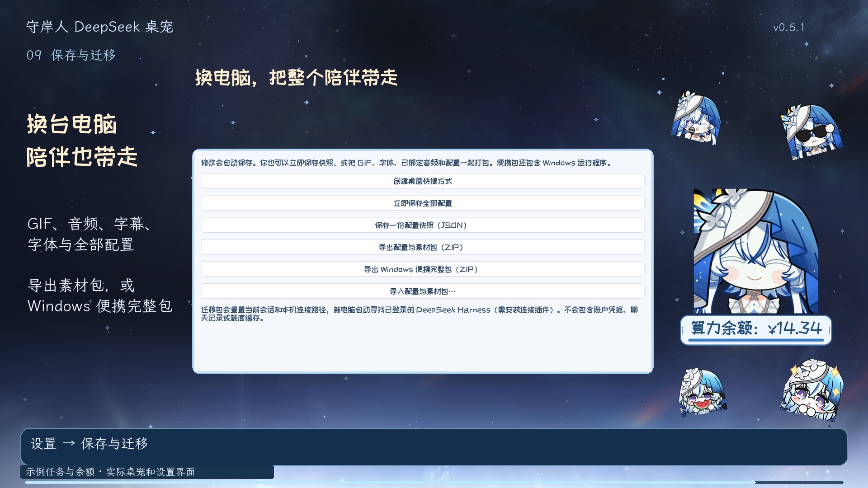Export with 导出配置与素材包 (ZIP) button
This screenshot has height=488, width=868.
point(422,247)
